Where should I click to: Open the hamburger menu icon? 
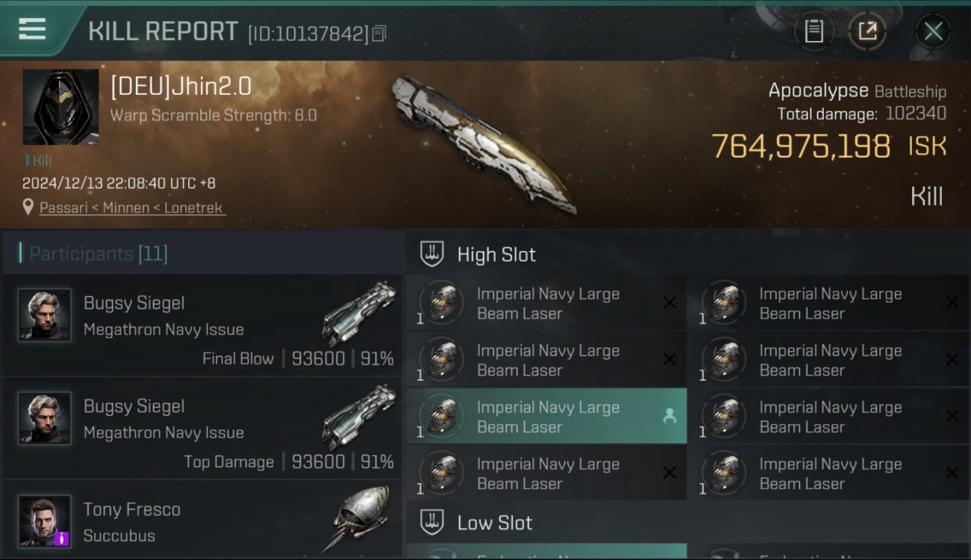click(32, 29)
